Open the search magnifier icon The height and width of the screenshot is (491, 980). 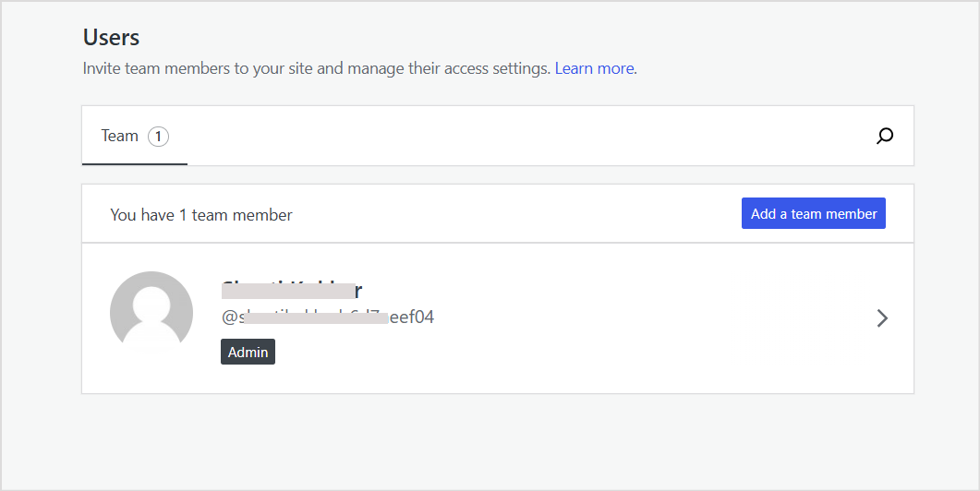coord(885,137)
